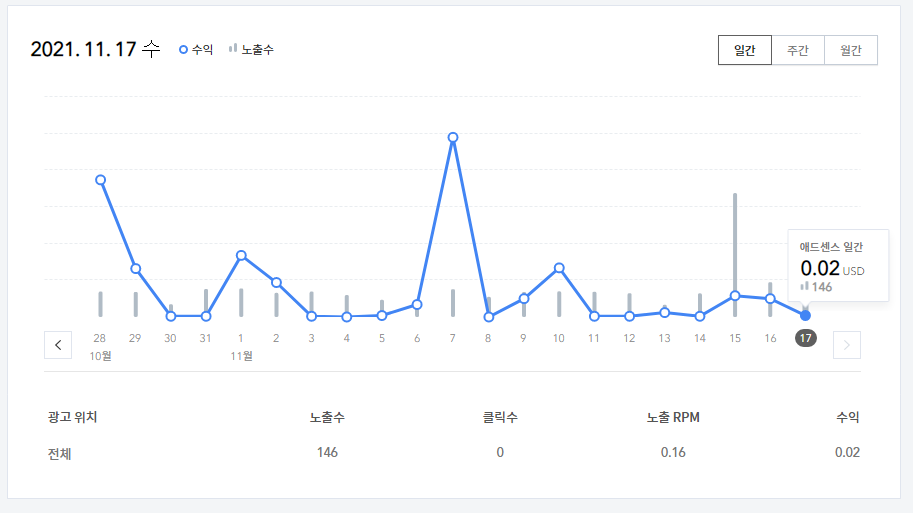Image resolution: width=913 pixels, height=513 pixels.
Task: Click revenue data point for October 29
Action: coord(136,268)
